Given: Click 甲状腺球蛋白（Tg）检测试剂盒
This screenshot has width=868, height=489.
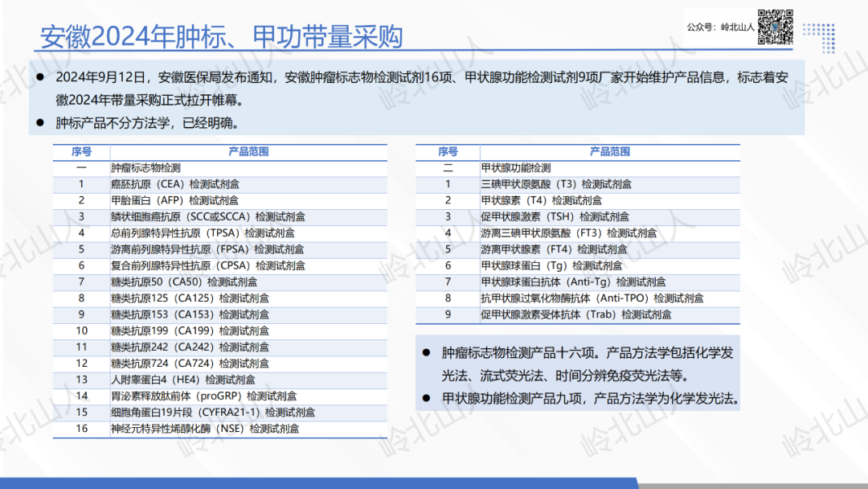Looking at the screenshot, I should [x=551, y=266].
